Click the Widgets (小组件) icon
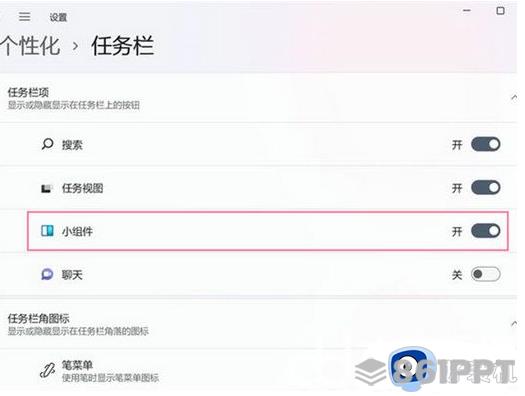 pos(47,231)
